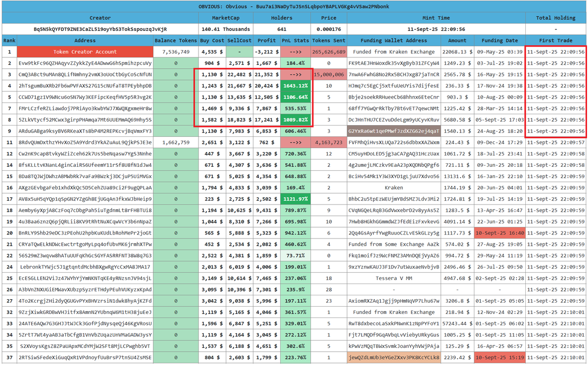Select the 'Total Holding' header cell

coord(556,18)
